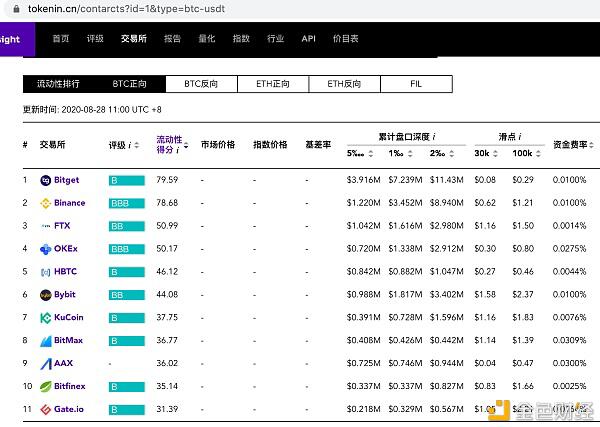Viewport: 600px width, 427px height.
Task: Click the Binance logo icon
Action: [46, 203]
